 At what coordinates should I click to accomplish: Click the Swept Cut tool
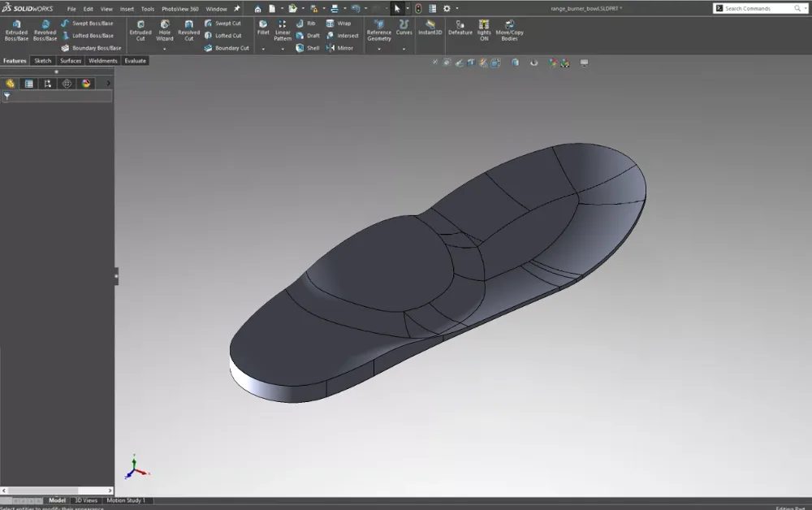[222, 24]
